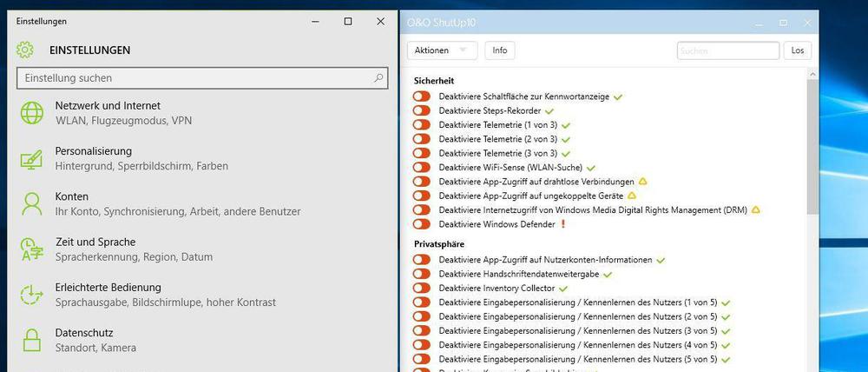Open Datenschutz settings
The image size is (868, 372).
pyautogui.click(x=202, y=341)
